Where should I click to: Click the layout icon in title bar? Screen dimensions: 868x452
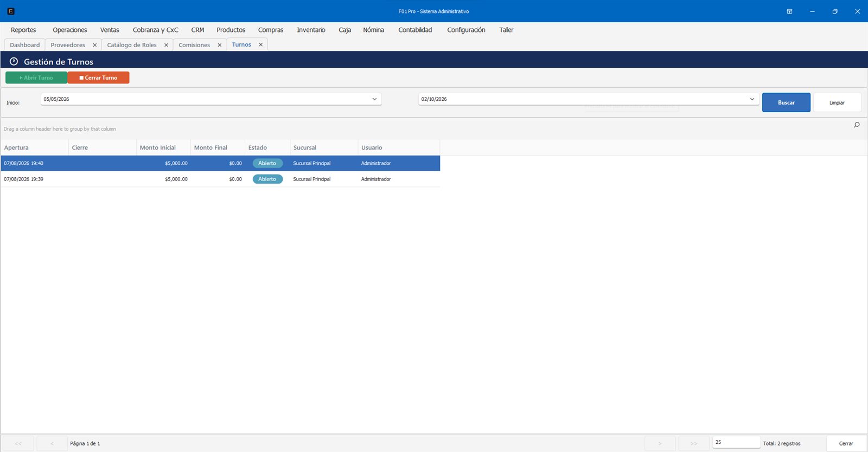(x=789, y=11)
